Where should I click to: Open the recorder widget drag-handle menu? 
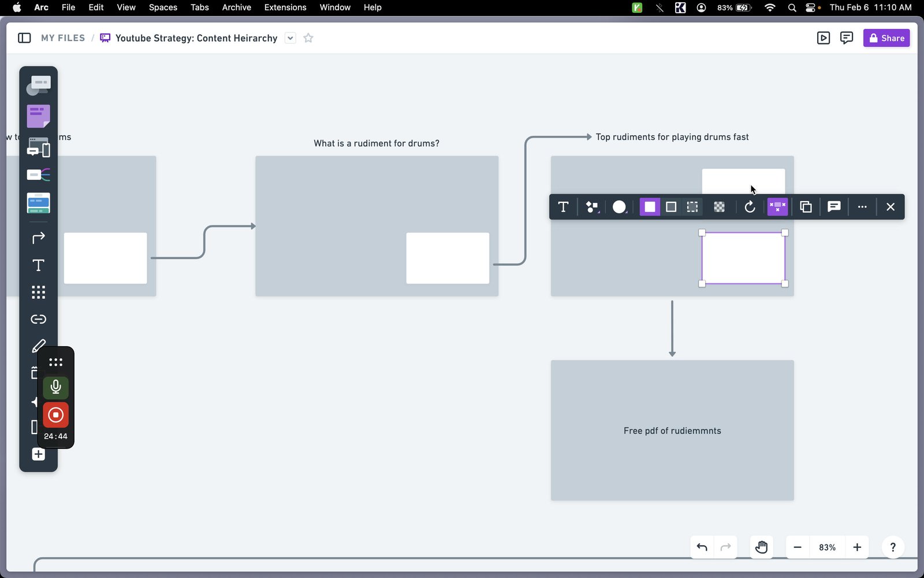tap(55, 362)
